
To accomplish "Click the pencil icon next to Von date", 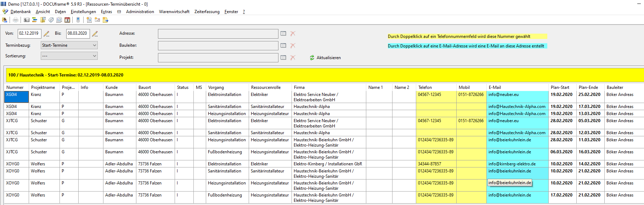I will pos(46,34).
